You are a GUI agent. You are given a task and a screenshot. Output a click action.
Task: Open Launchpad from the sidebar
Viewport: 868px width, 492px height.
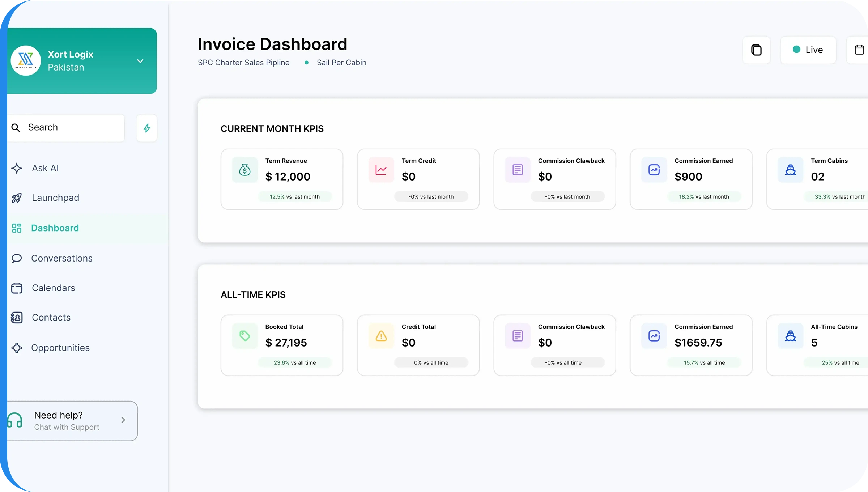pos(55,198)
